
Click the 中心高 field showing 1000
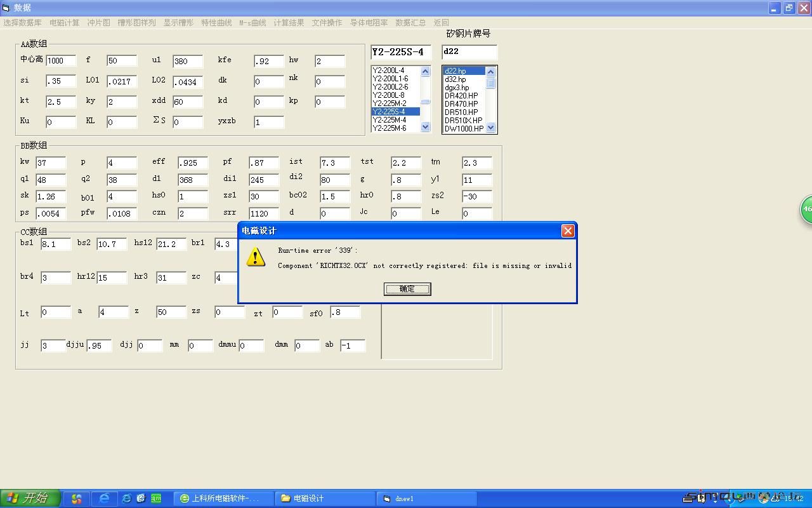pos(61,61)
